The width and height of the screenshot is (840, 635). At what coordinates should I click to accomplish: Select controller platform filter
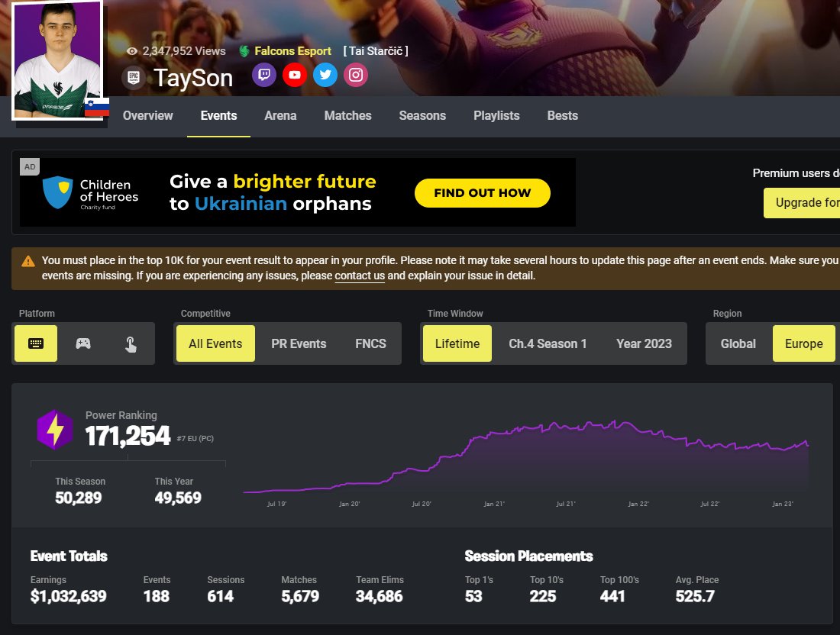click(x=83, y=343)
